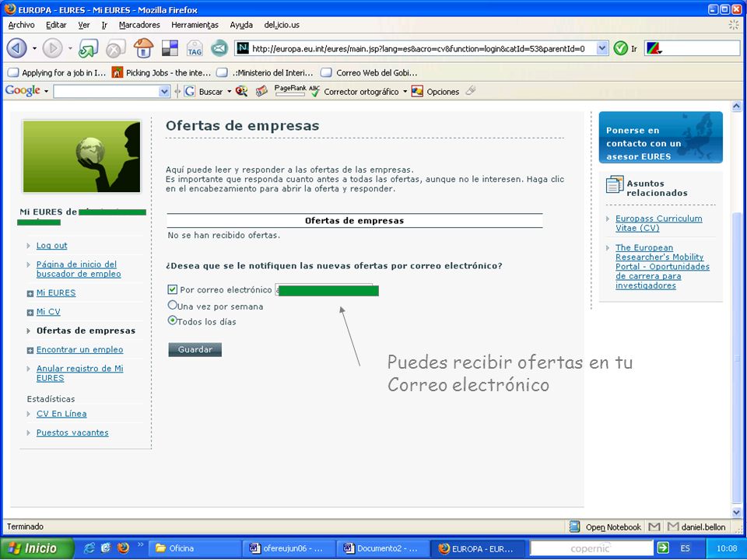This screenshot has height=560, width=747.
Task: Click the greyed highlighter pen icon
Action: [471, 90]
